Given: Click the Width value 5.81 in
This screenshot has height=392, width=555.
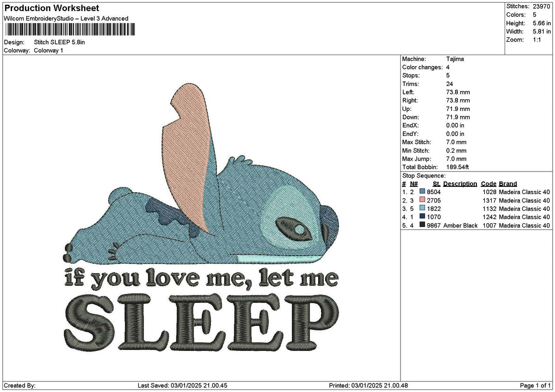Looking at the screenshot, I should tap(542, 31).
